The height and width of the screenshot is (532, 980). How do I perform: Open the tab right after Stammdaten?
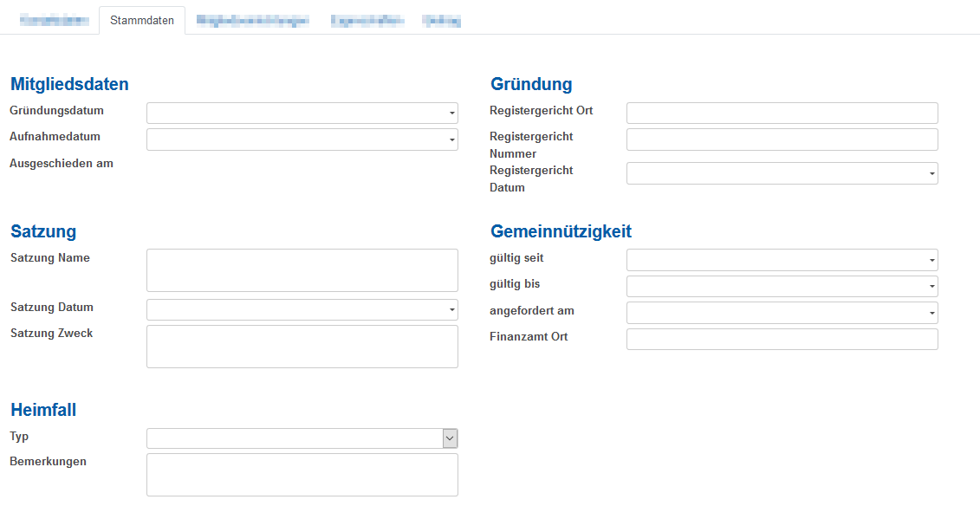(252, 21)
